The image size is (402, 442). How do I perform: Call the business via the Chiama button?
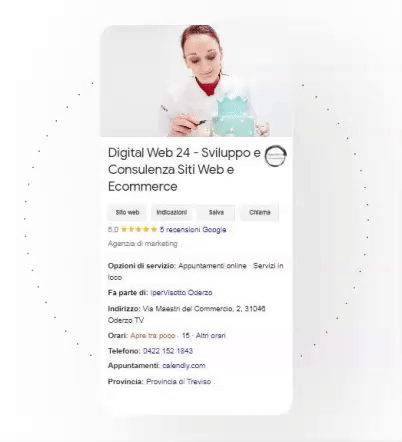[x=260, y=212]
